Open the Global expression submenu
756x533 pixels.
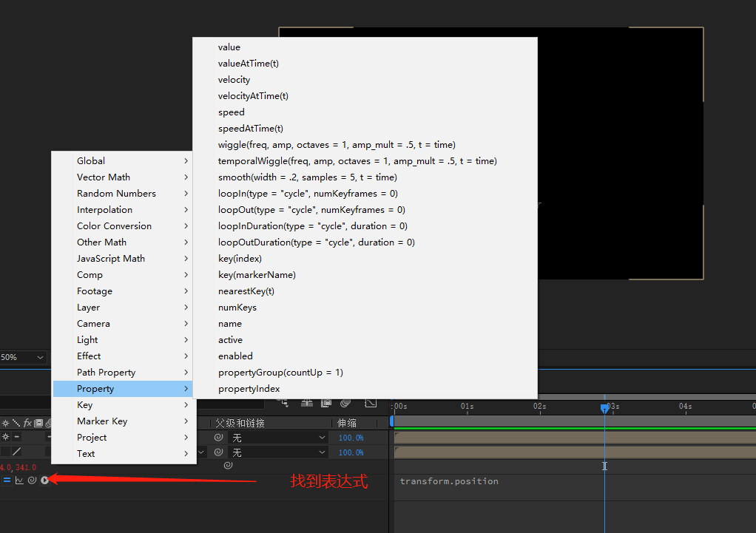124,161
